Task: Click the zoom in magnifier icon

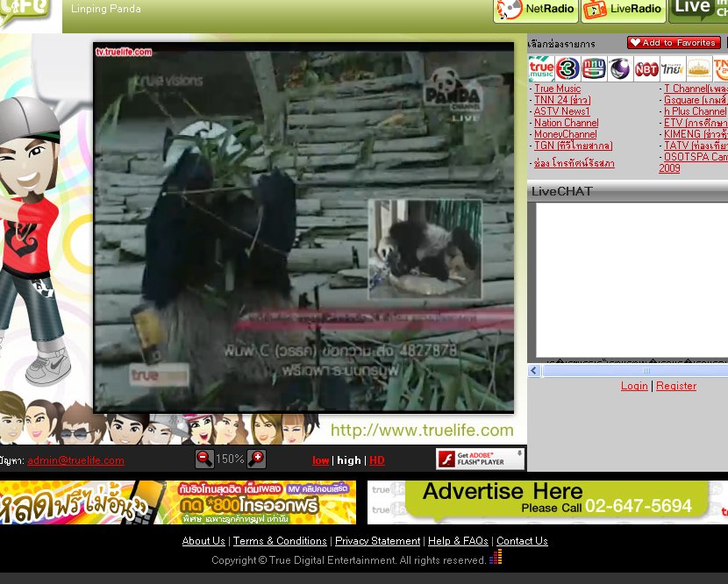Action: coord(256,459)
